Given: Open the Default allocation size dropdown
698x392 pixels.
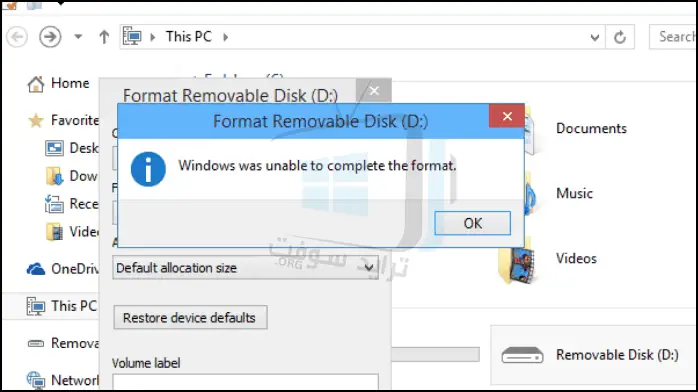Looking at the screenshot, I should click(x=245, y=267).
